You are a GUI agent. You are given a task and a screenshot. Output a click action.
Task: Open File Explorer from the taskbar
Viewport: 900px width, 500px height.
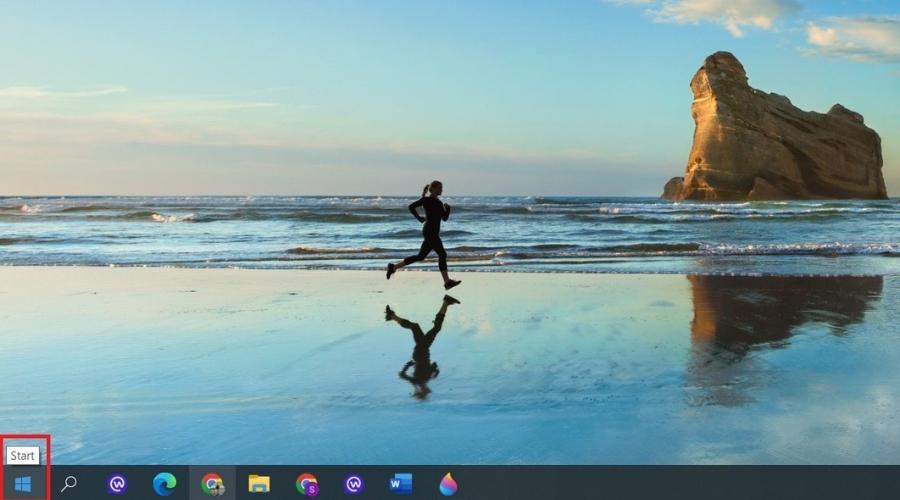coord(259,484)
